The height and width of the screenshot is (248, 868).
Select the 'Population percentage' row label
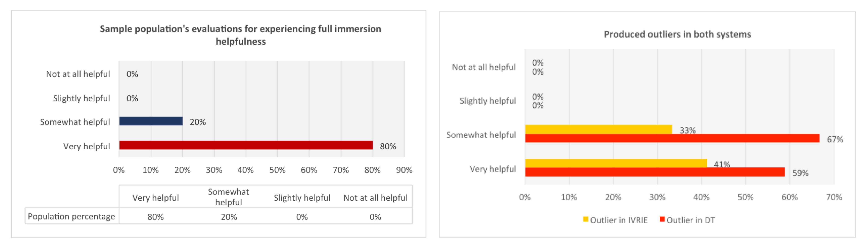click(x=71, y=216)
